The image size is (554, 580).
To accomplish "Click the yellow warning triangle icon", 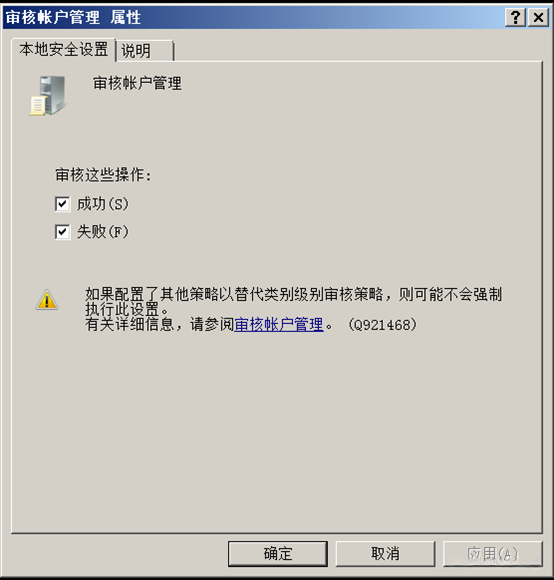I will (x=47, y=300).
